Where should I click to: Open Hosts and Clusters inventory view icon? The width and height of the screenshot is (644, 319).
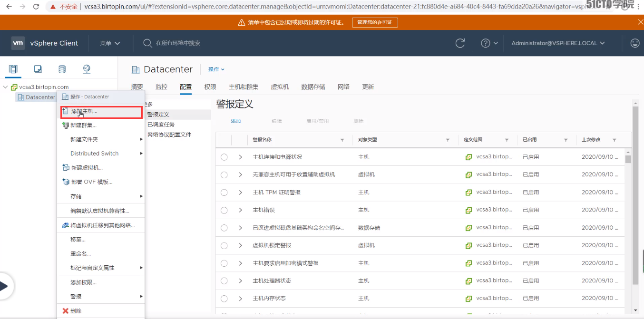[x=13, y=69]
